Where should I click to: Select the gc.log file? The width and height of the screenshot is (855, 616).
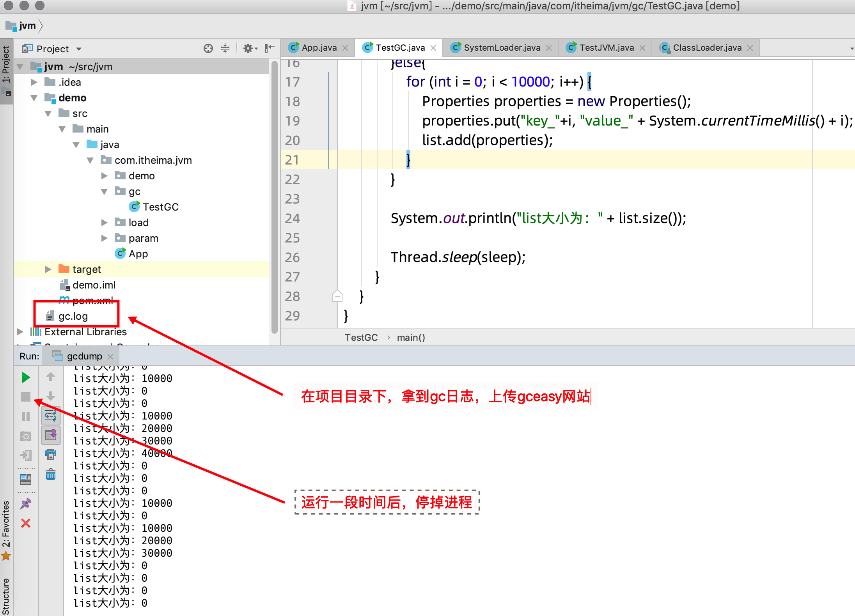(x=73, y=316)
